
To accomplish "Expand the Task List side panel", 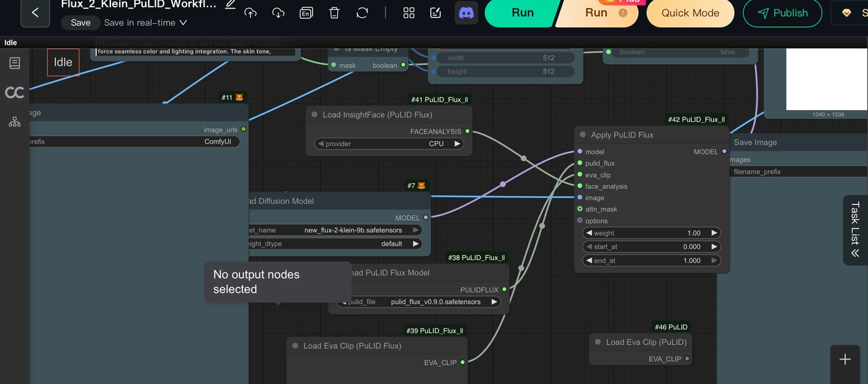I will [856, 229].
